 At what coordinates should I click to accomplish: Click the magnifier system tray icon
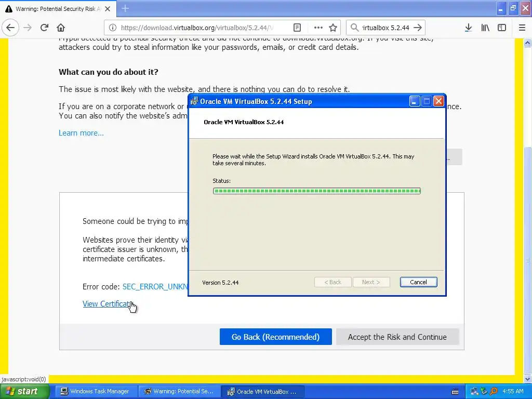click(494, 392)
